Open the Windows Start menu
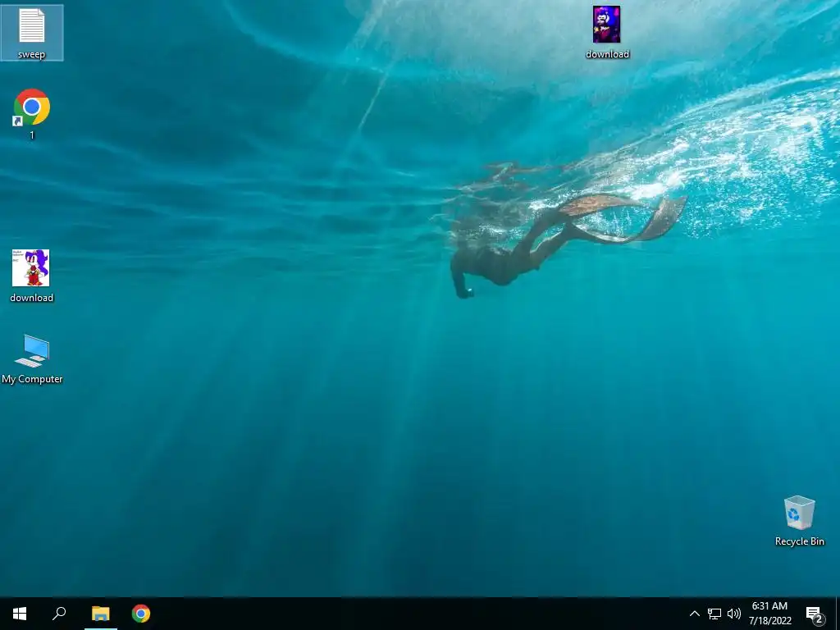840x630 pixels. (20, 614)
